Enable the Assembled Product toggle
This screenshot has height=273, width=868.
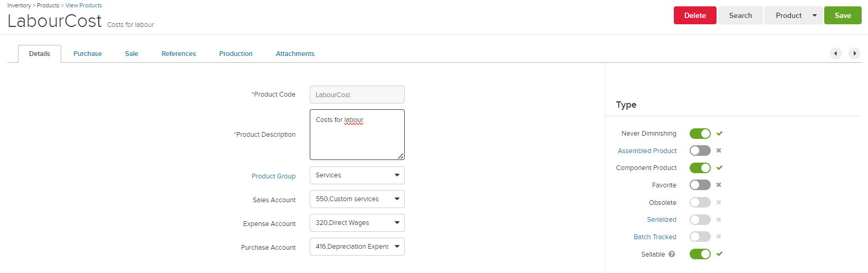pyautogui.click(x=700, y=150)
